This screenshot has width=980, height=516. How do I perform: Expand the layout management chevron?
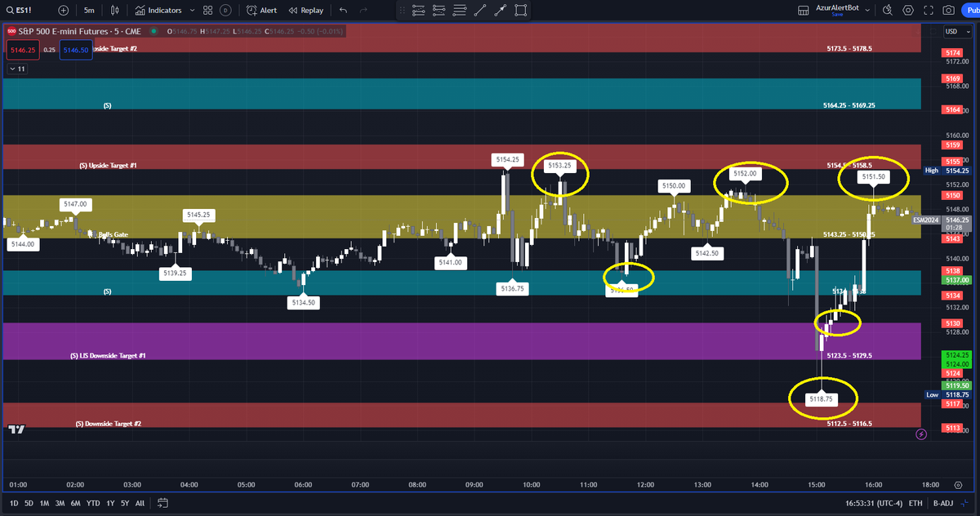(x=866, y=11)
